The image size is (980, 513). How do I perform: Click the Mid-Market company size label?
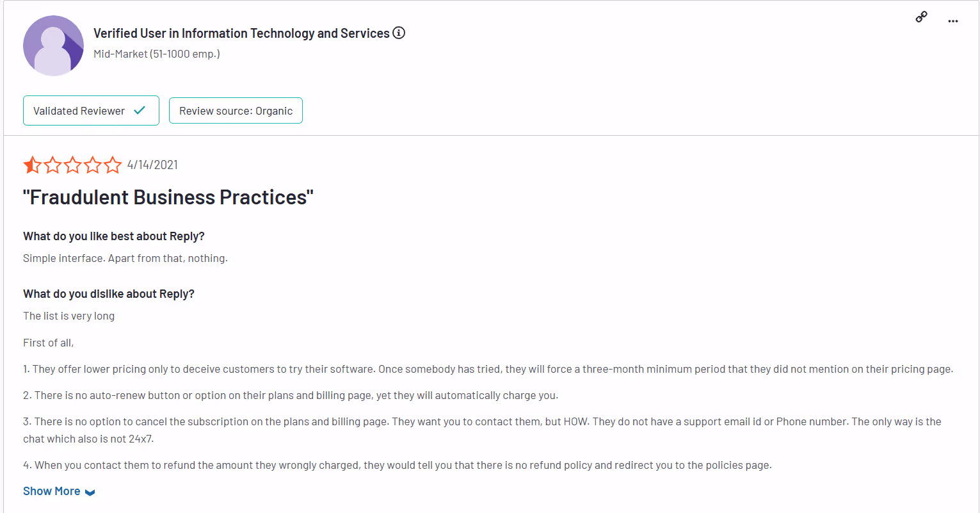[156, 54]
